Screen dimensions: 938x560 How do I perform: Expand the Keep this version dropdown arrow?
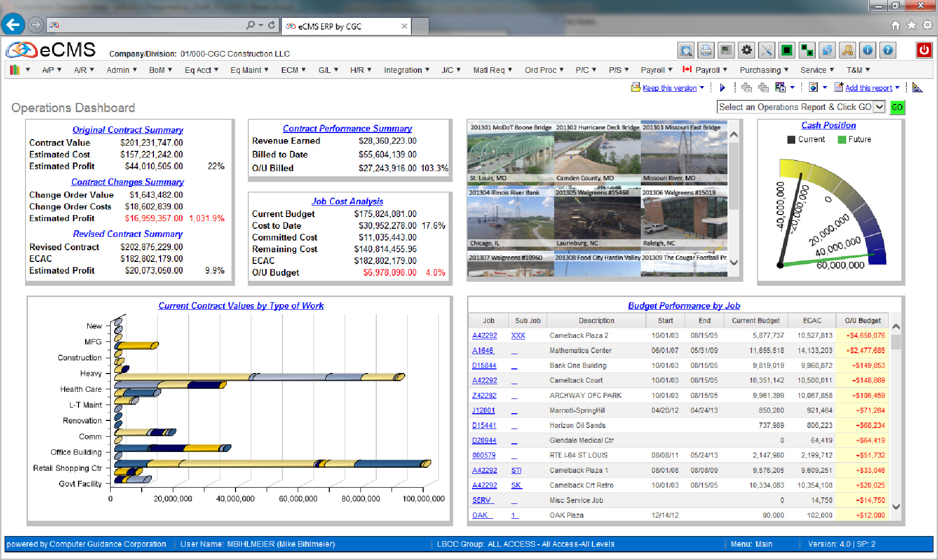click(x=702, y=88)
